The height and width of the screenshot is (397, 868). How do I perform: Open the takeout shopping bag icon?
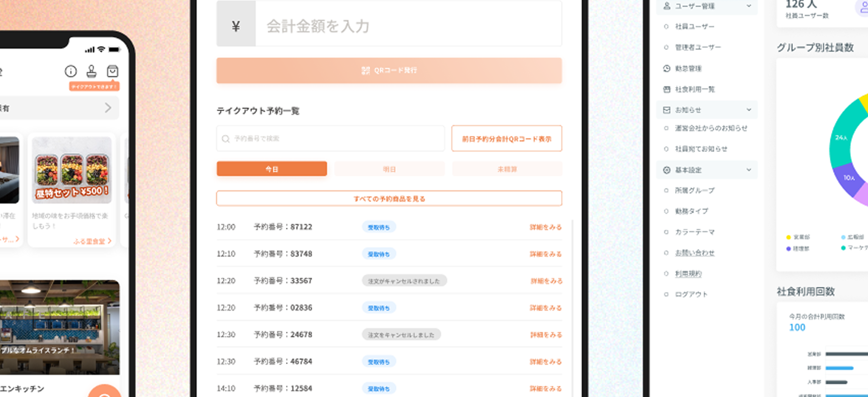point(112,71)
